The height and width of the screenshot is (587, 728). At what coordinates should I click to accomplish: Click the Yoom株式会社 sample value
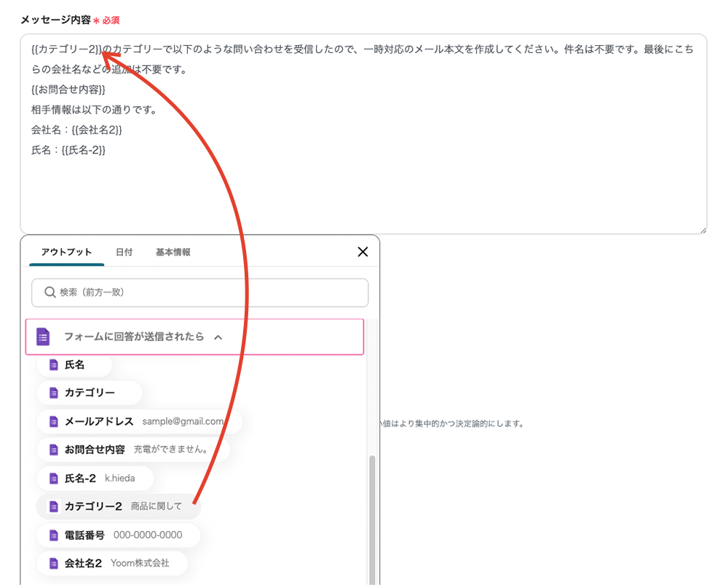pos(140,563)
